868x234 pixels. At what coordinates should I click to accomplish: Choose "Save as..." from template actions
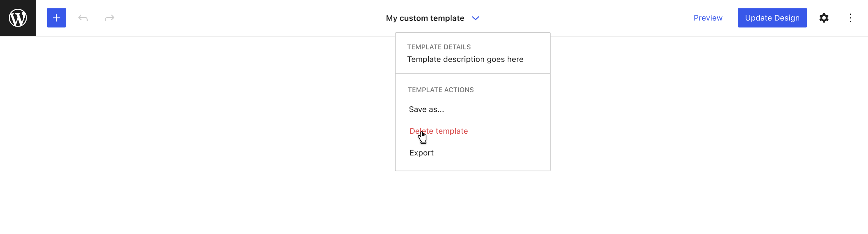pos(426,109)
